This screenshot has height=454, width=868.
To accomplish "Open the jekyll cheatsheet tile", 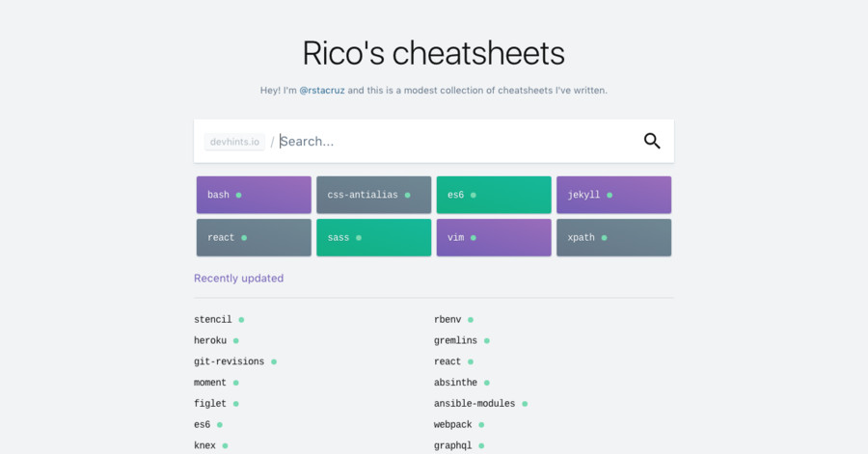I will 613,195.
